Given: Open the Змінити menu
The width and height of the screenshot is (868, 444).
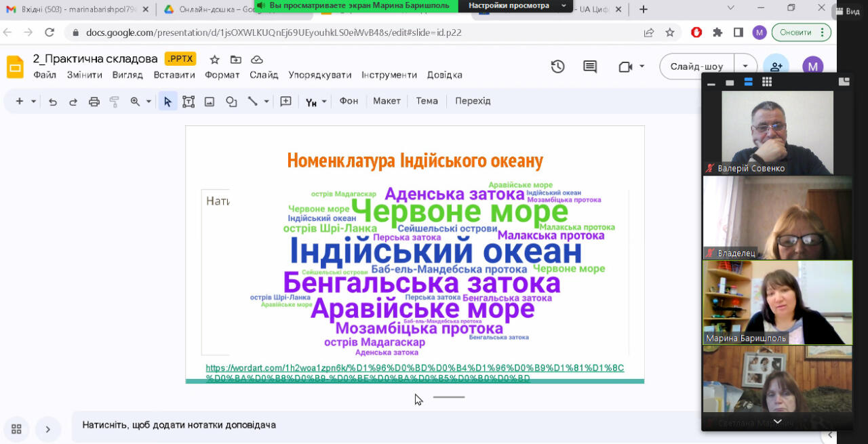Looking at the screenshot, I should (85, 75).
